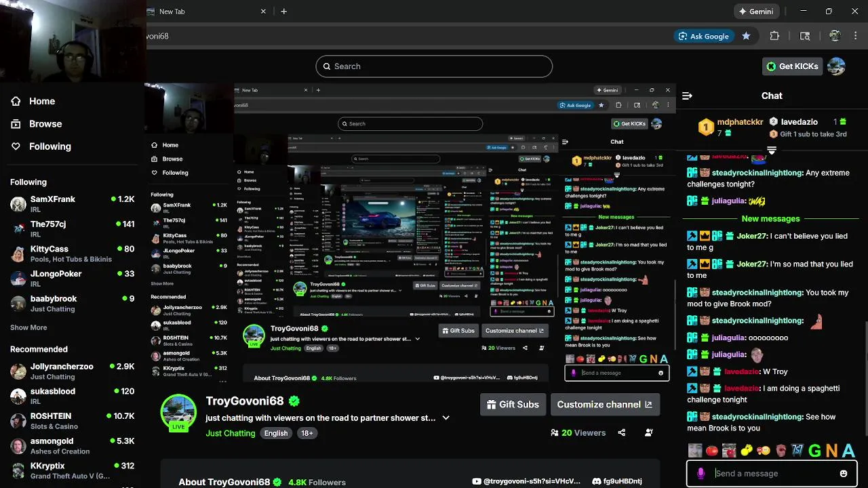Click Show More under Following list
Screen dimensions: 868x488
pyautogui.click(x=28, y=327)
